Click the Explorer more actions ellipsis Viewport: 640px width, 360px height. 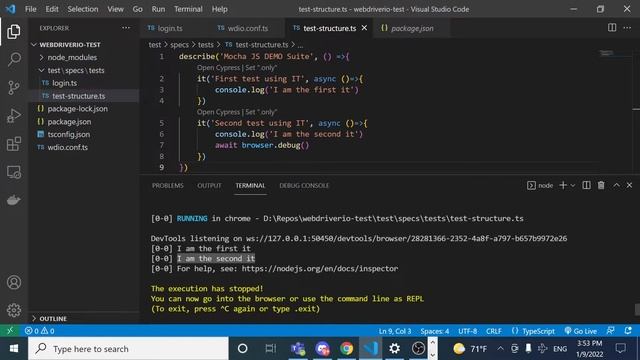coord(126,28)
